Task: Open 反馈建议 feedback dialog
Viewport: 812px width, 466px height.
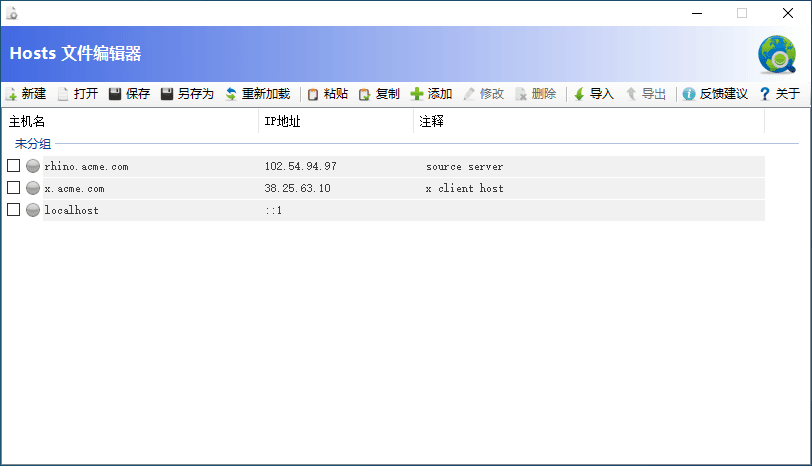Action: point(715,94)
